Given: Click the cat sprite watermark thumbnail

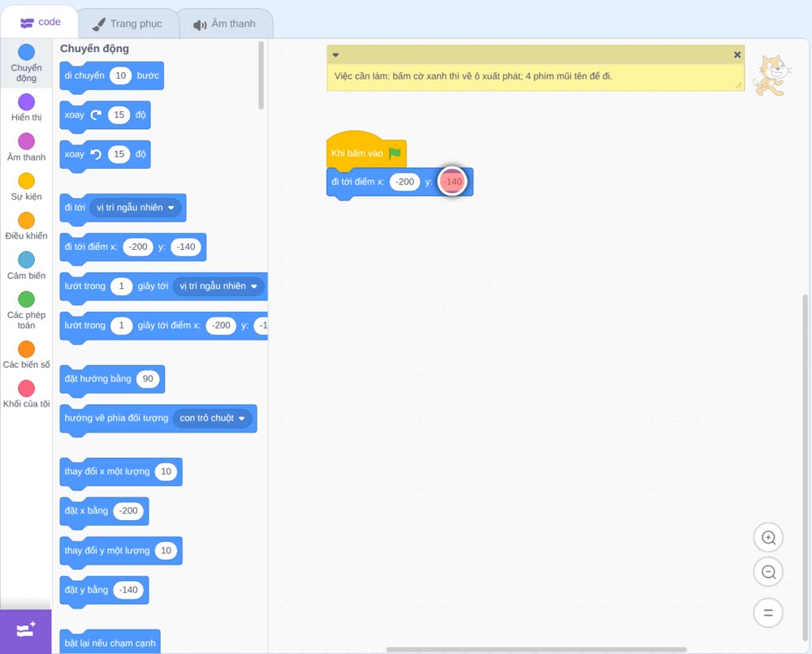Looking at the screenshot, I should click(771, 75).
